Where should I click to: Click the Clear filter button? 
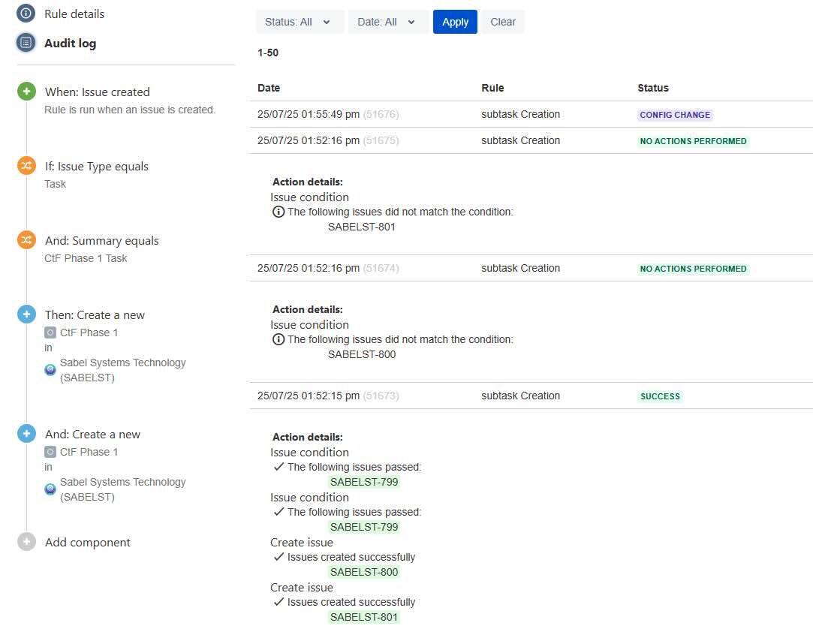(502, 22)
